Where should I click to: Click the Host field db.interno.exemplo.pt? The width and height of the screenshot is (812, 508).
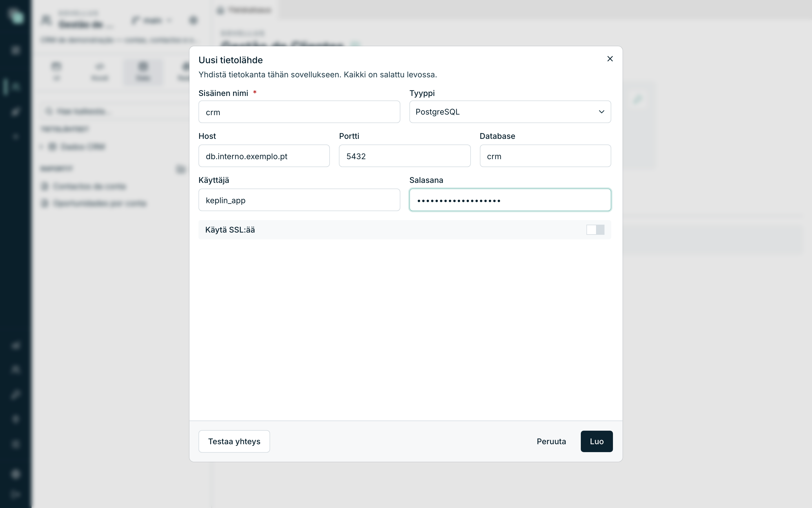tap(264, 156)
